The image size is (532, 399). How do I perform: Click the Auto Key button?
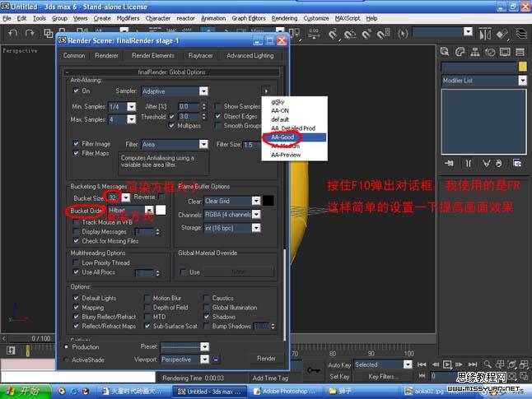339,364
